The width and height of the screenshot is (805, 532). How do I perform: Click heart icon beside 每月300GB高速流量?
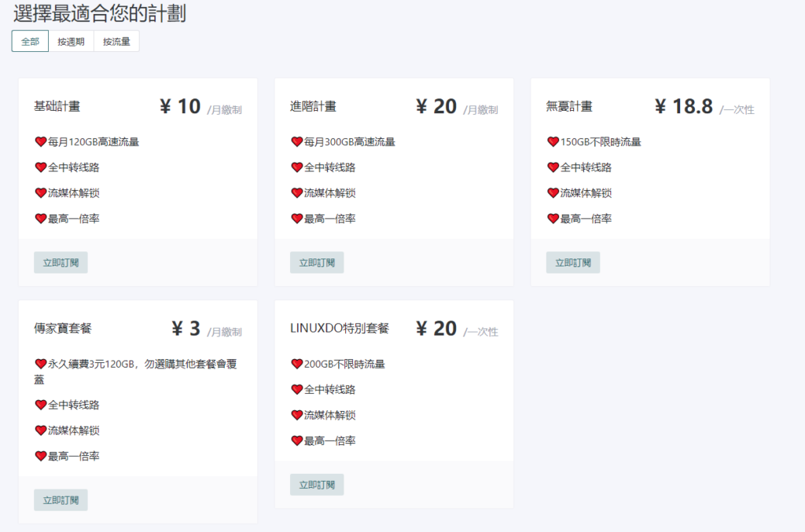(297, 142)
